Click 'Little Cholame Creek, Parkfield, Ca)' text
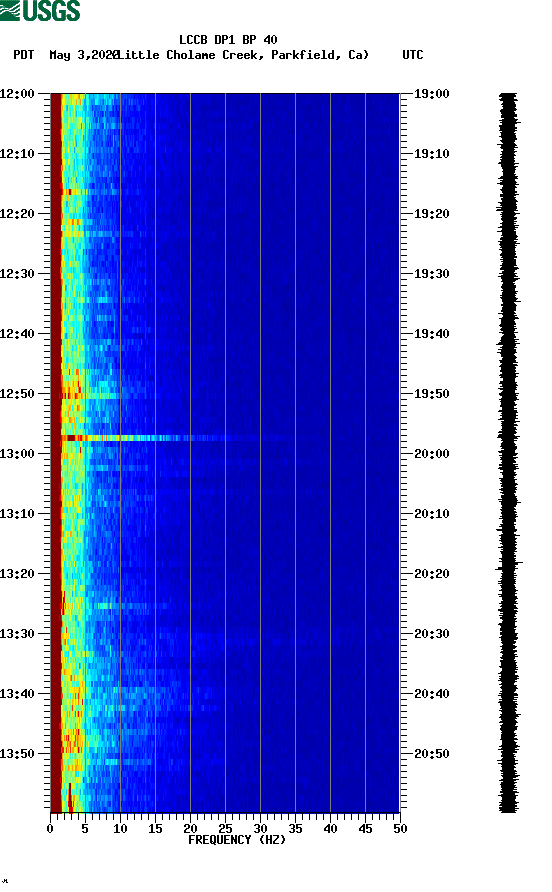 (x=244, y=55)
